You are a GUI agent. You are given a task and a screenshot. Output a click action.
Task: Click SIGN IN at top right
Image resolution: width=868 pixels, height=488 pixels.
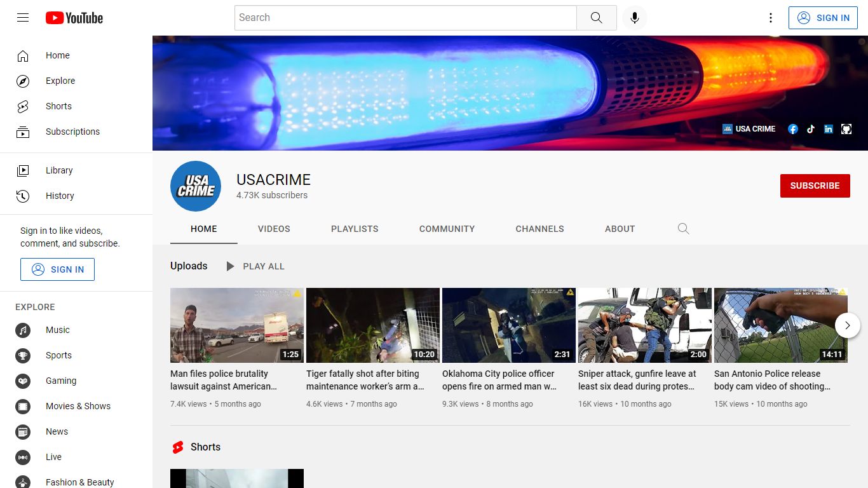click(823, 18)
